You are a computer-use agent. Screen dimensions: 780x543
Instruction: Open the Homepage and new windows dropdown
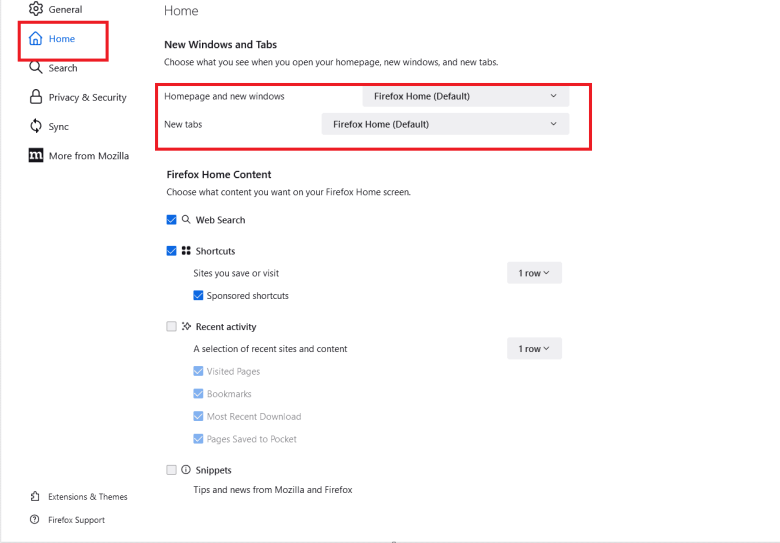[466, 96]
